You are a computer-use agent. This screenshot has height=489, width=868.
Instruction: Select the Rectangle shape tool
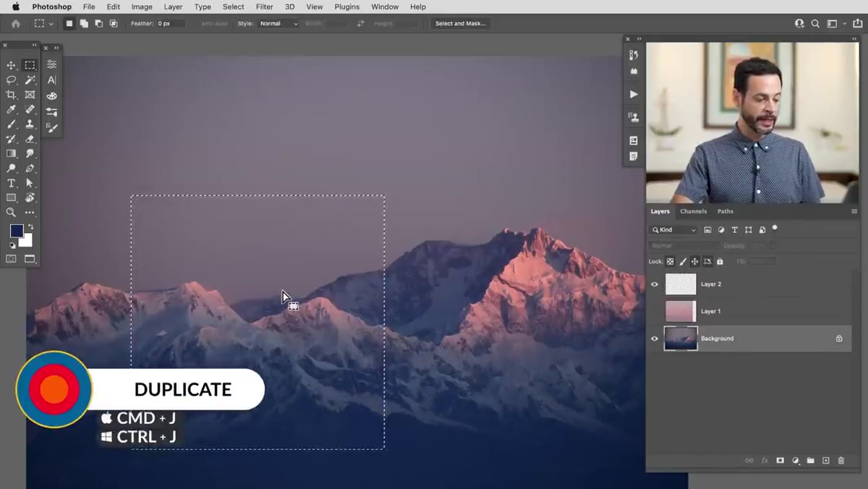pos(11,197)
